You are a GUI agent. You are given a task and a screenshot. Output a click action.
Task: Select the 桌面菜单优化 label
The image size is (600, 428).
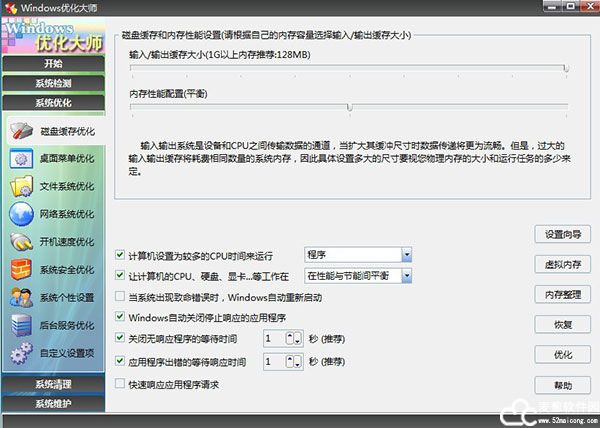pos(67,159)
